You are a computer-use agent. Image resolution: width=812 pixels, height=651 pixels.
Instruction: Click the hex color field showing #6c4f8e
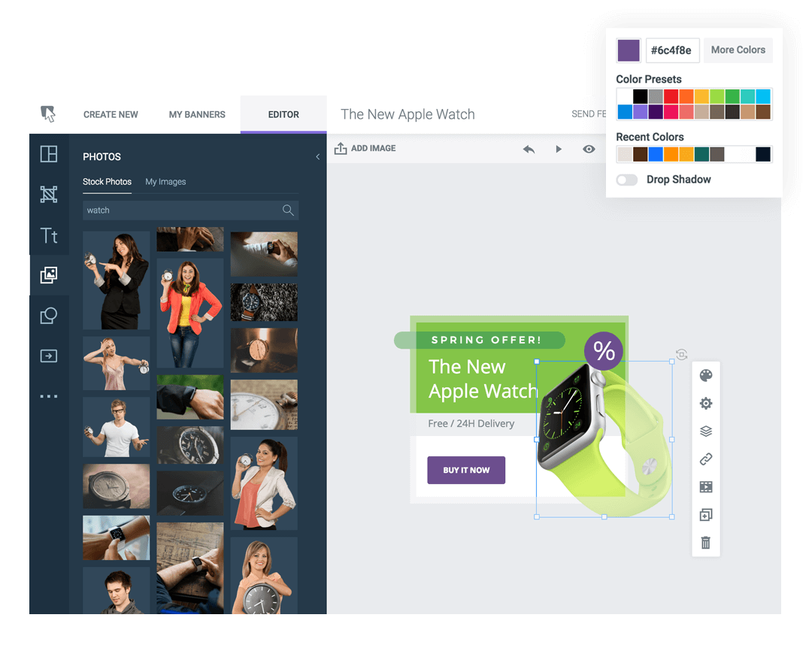673,50
